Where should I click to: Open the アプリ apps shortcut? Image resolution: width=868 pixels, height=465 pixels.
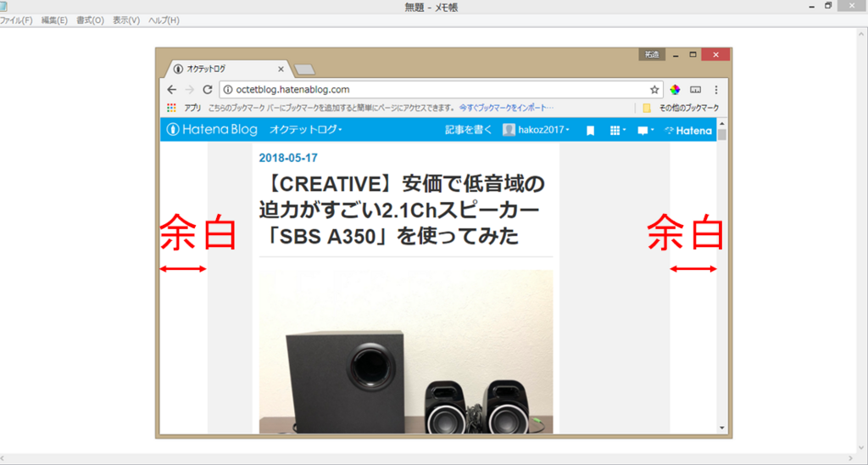(184, 108)
